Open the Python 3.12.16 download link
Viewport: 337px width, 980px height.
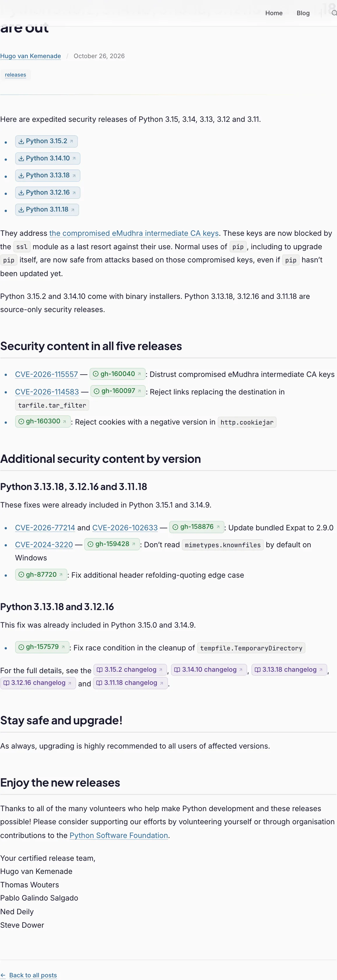point(48,193)
